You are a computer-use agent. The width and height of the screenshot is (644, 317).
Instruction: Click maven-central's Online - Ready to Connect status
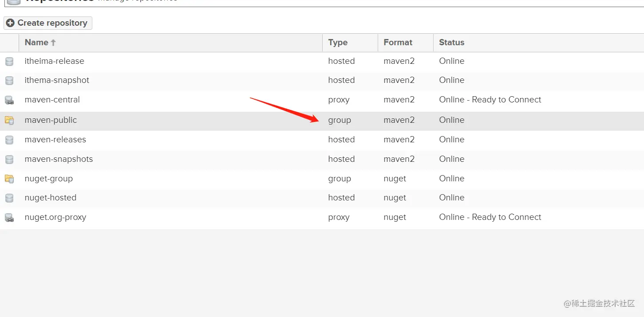(x=490, y=100)
